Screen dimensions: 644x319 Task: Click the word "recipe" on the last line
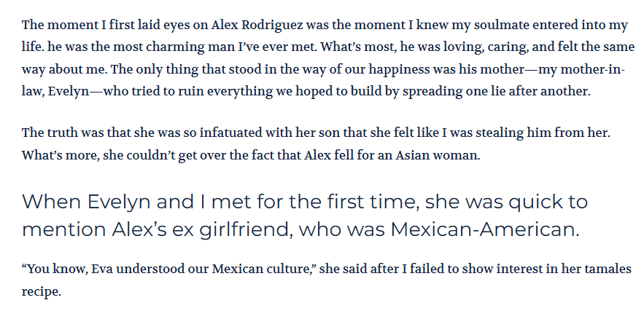41,291
